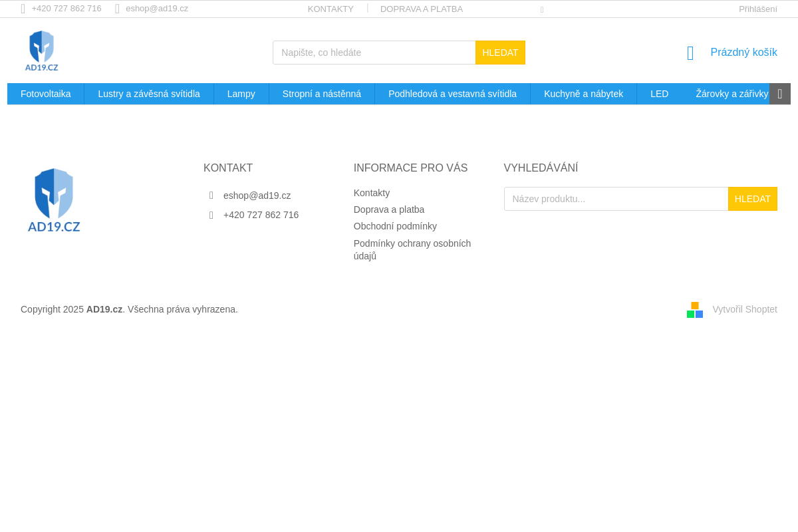798x532 pixels.
Task: Expand more categories arrow in navigation bar
Action: pyautogui.click(x=779, y=94)
